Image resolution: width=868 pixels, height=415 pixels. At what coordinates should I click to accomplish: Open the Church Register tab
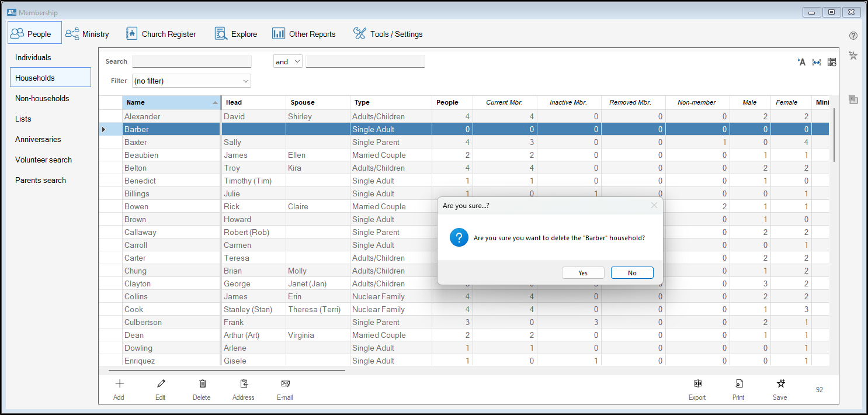click(161, 34)
